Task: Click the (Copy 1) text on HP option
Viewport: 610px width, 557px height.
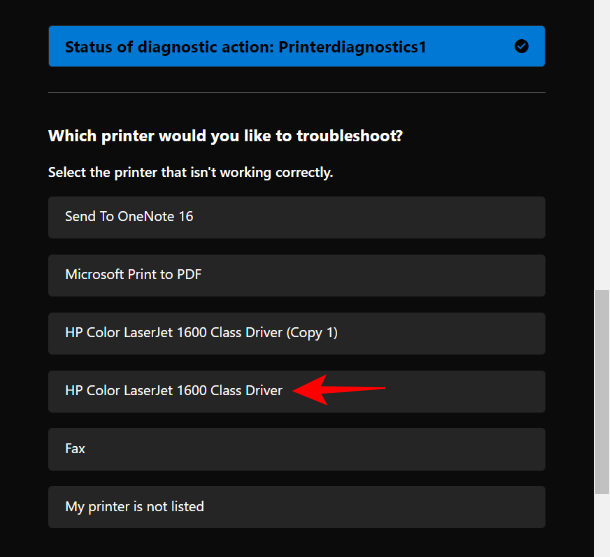Action: (x=311, y=333)
